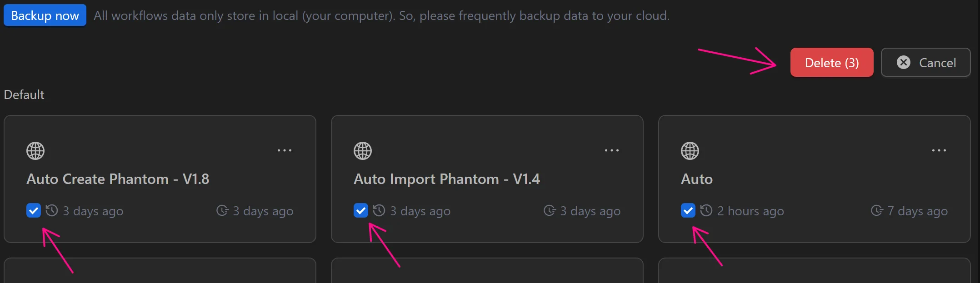Open more options on Auto Create Phantom card
The height and width of the screenshot is (283, 980).
click(x=285, y=150)
